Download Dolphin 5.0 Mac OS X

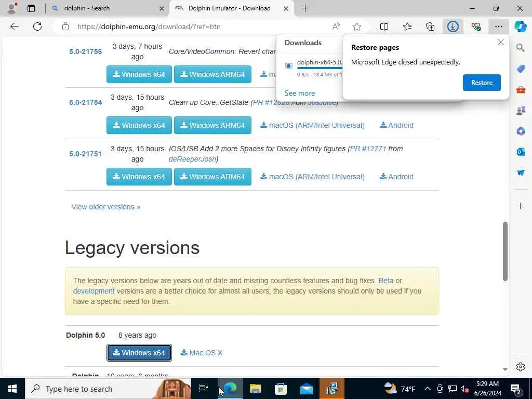(x=202, y=353)
